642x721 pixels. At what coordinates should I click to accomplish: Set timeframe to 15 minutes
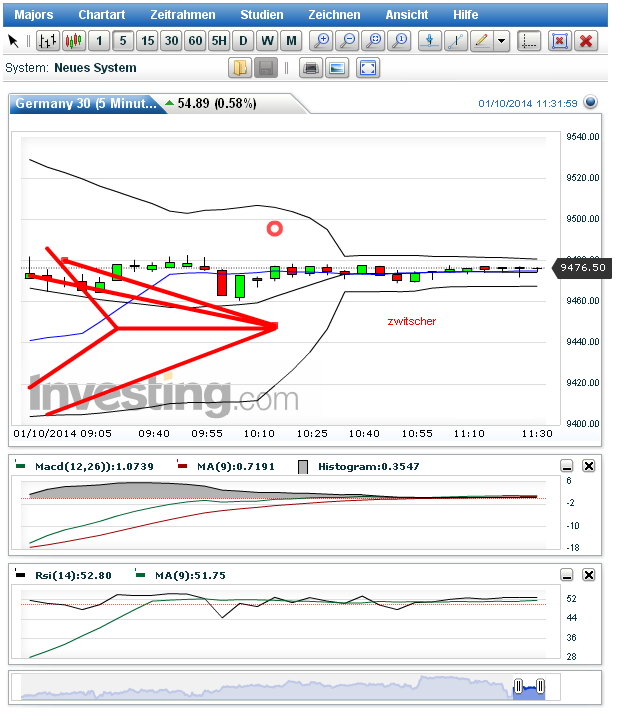[x=147, y=41]
